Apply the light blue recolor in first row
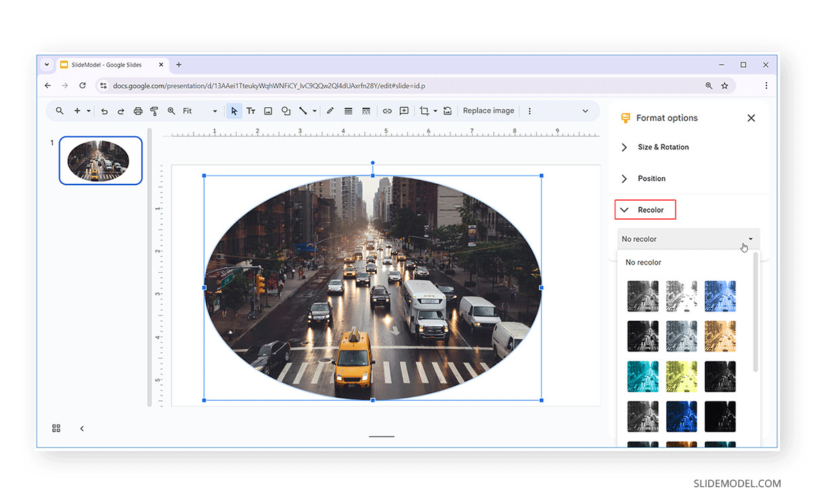The height and width of the screenshot is (504, 814). point(720,296)
